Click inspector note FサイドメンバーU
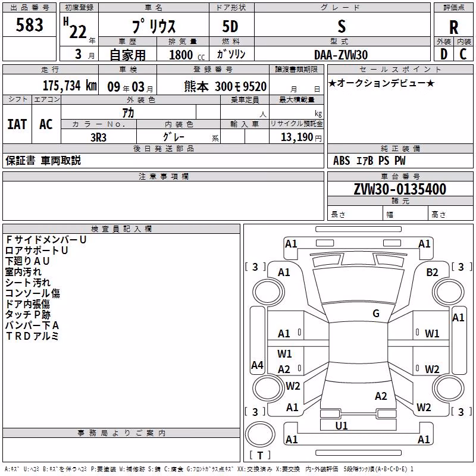Image resolution: width=476 pixels, height=476 pixels. click(x=46, y=240)
